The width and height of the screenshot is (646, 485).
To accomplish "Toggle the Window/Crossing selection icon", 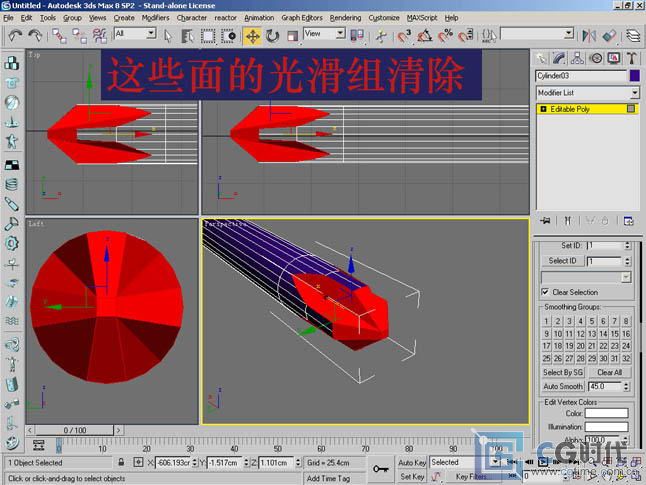I will pos(228,36).
